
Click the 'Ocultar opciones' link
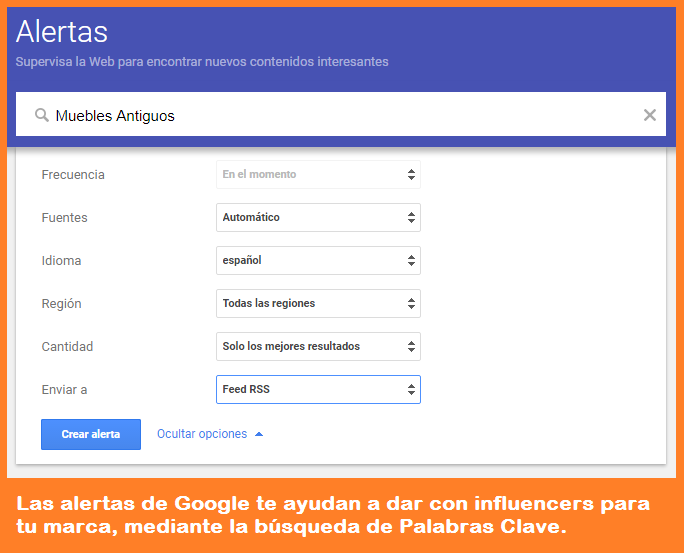(202, 434)
